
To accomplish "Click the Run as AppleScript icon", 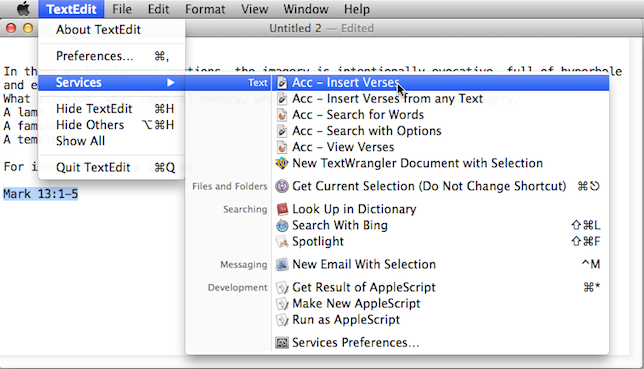I will 282,320.
